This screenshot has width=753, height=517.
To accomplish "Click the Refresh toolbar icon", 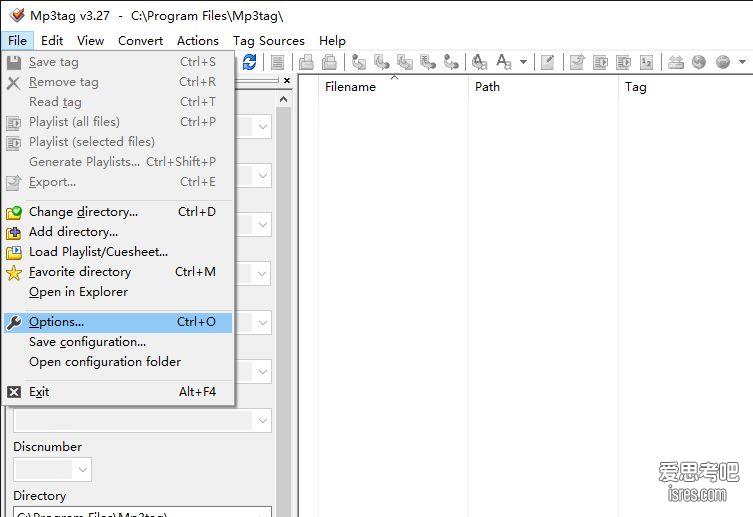I will [249, 62].
